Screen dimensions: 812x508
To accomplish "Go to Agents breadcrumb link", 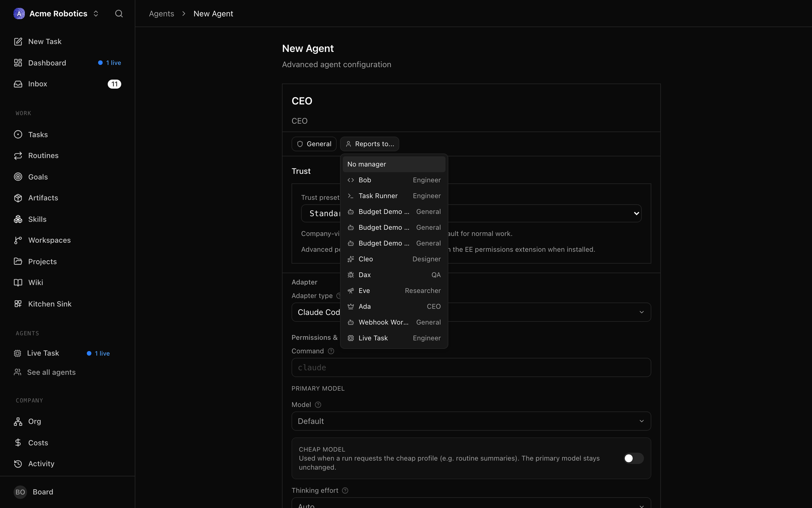I will tap(161, 14).
